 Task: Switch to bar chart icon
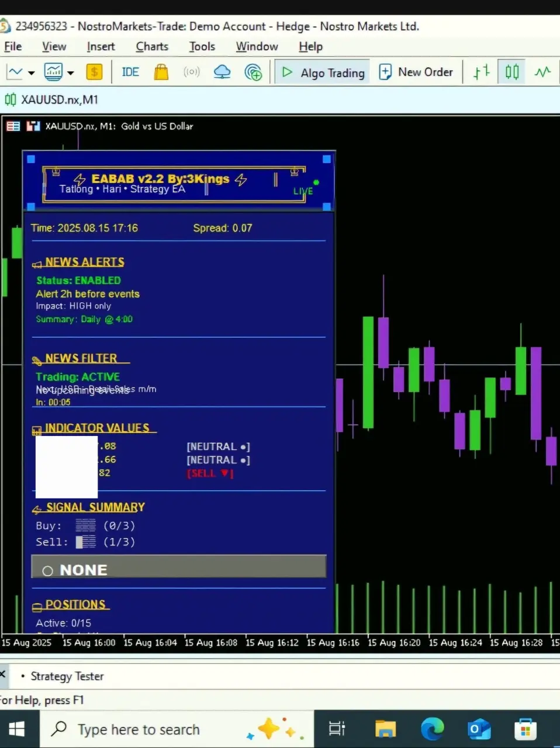482,72
